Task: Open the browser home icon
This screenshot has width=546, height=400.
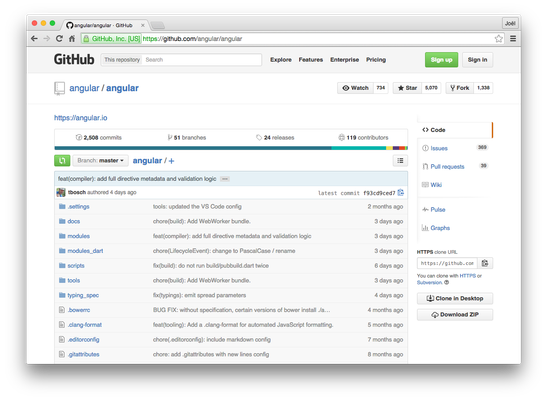Action: click(72, 39)
